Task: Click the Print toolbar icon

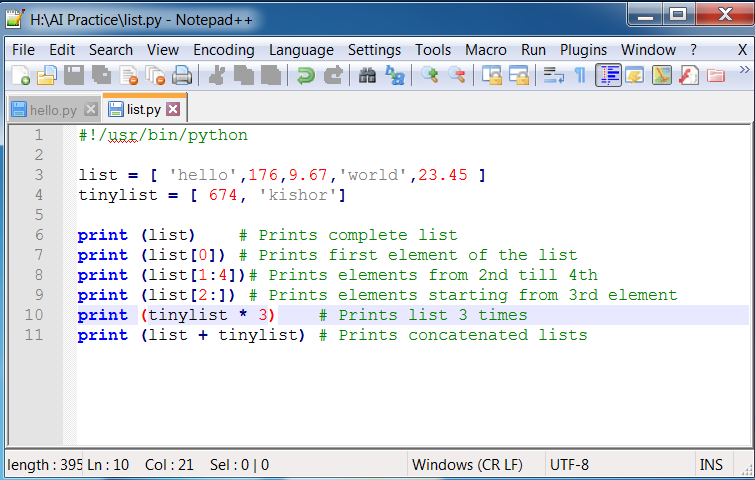Action: pos(182,76)
